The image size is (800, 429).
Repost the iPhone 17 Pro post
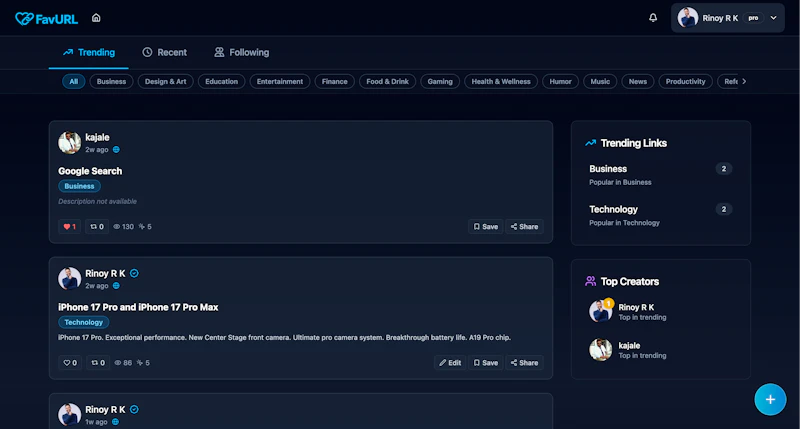pos(97,363)
